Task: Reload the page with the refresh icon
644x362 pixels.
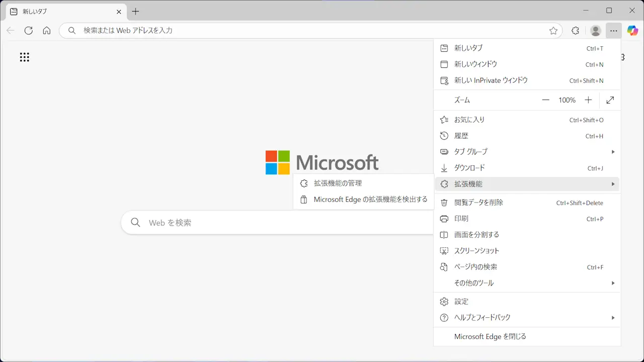Action: (x=29, y=31)
